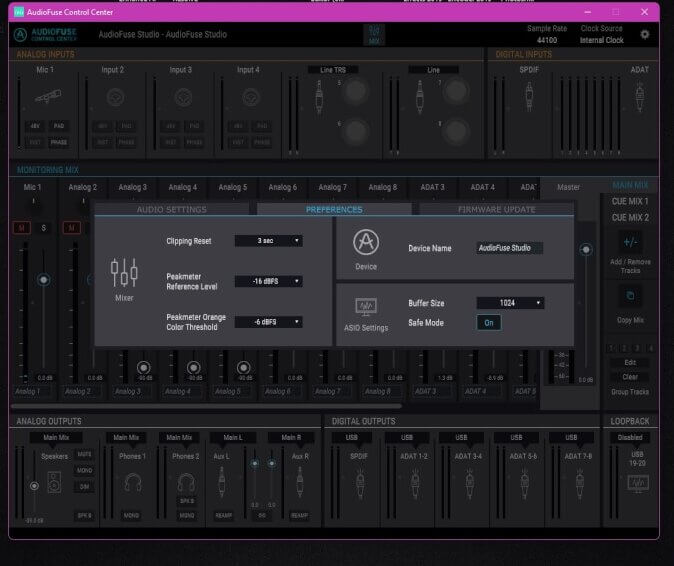This screenshot has width=674, height=566.
Task: Open the SPDIF output USB source dropdown
Action: tap(352, 438)
